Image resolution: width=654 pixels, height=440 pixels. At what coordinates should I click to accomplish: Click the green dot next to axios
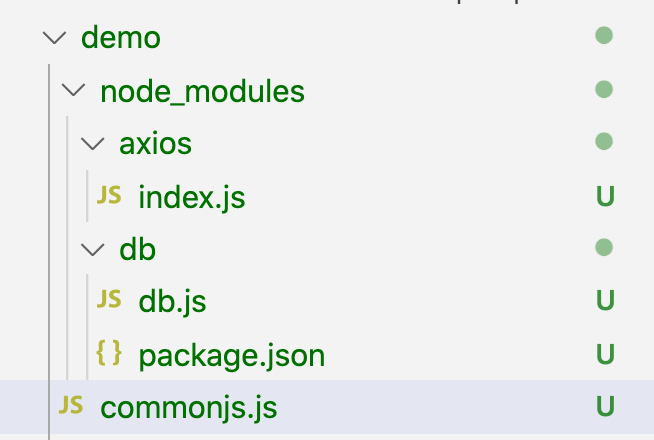pyautogui.click(x=603, y=142)
